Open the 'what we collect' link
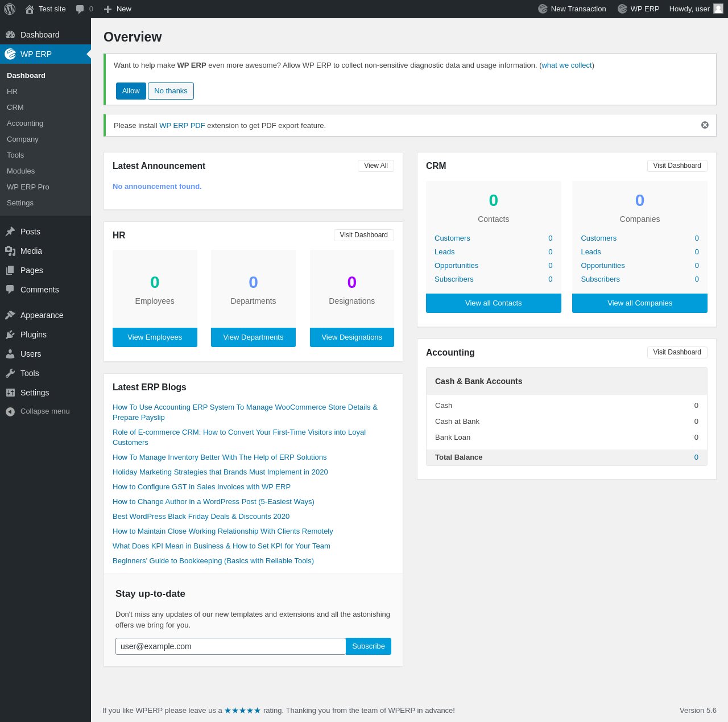 pos(566,65)
